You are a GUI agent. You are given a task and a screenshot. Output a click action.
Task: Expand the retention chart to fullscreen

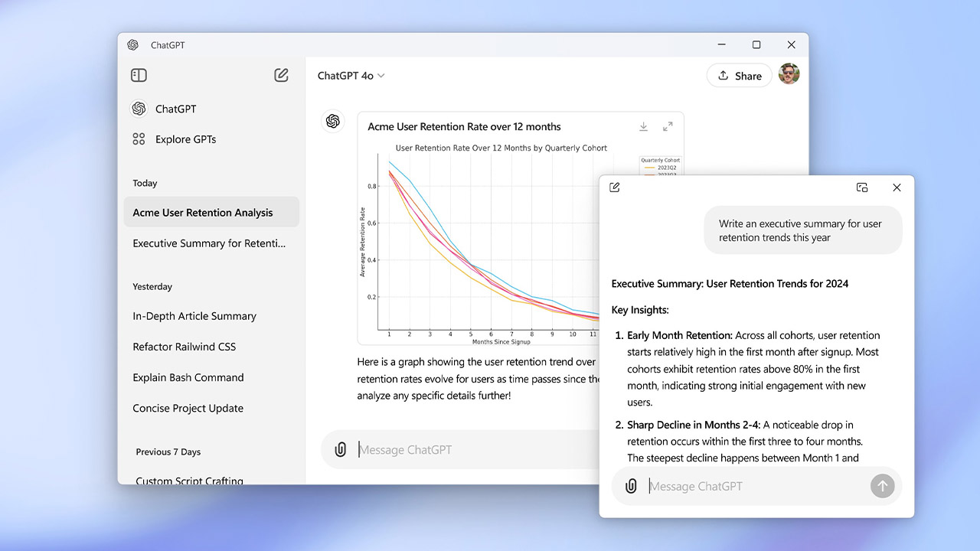click(x=668, y=126)
